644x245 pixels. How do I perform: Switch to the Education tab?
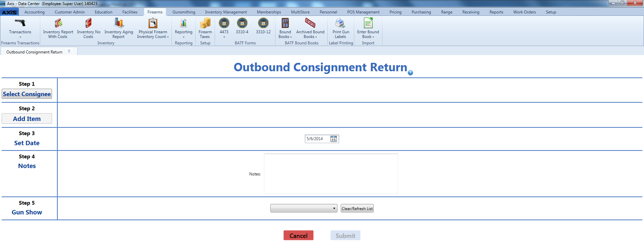(104, 12)
